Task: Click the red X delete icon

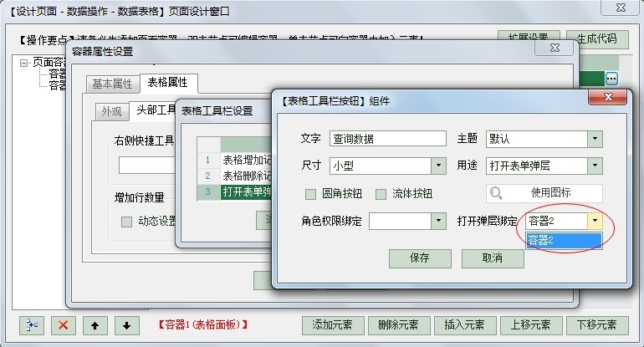Action: pos(64,324)
